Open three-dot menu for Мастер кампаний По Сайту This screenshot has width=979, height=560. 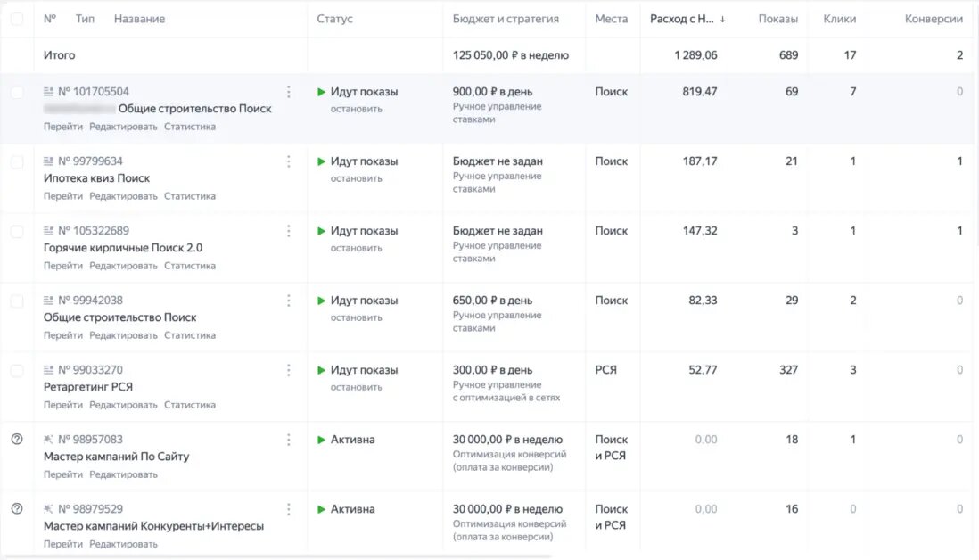(x=288, y=440)
